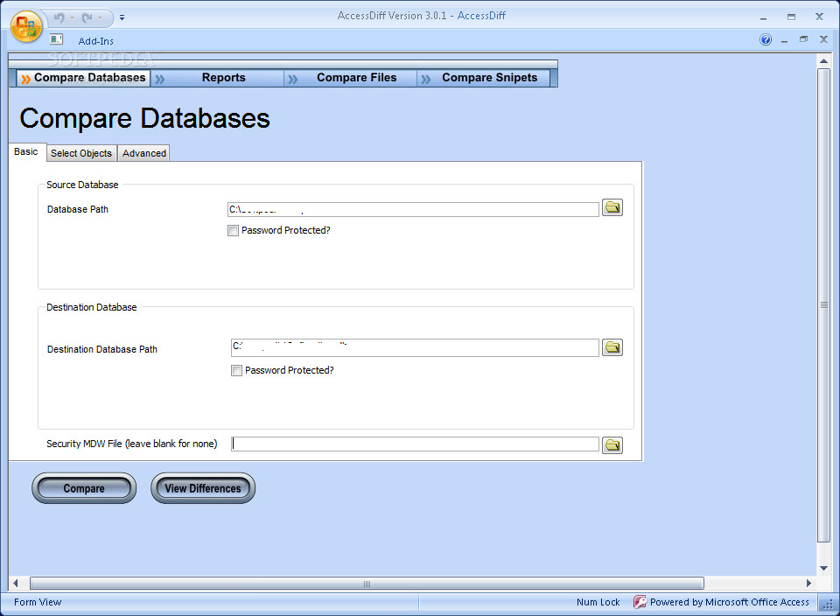
Task: Open Microsoft Office Access Help
Action: click(766, 39)
